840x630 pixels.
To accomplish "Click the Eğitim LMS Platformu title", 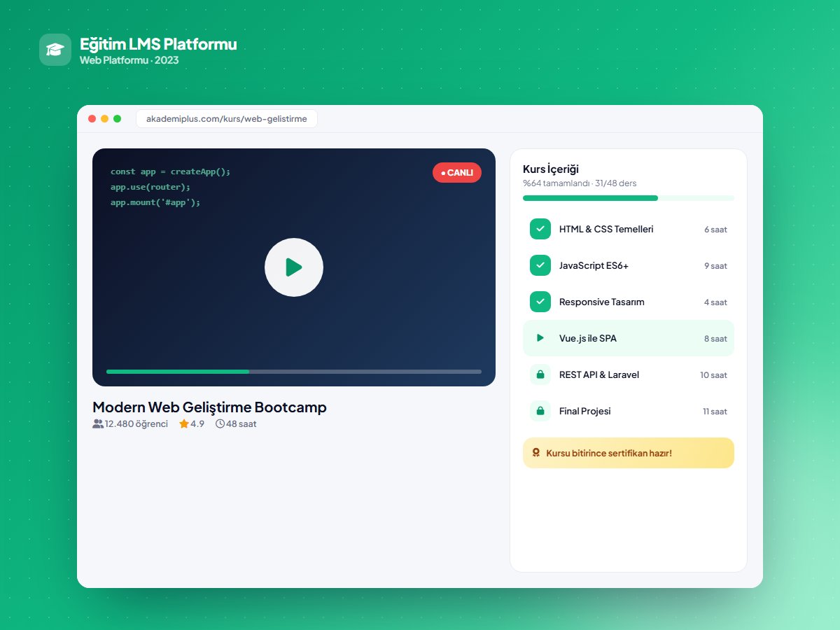I will click(158, 44).
